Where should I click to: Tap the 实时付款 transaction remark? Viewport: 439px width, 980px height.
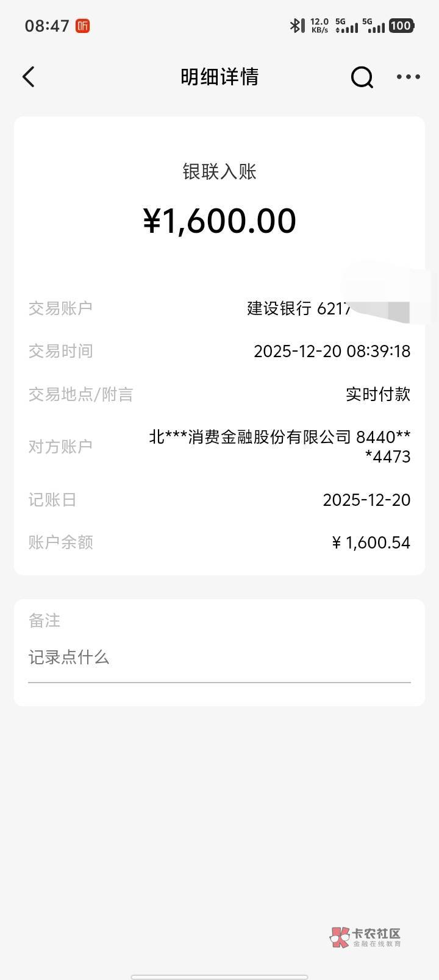tap(378, 394)
